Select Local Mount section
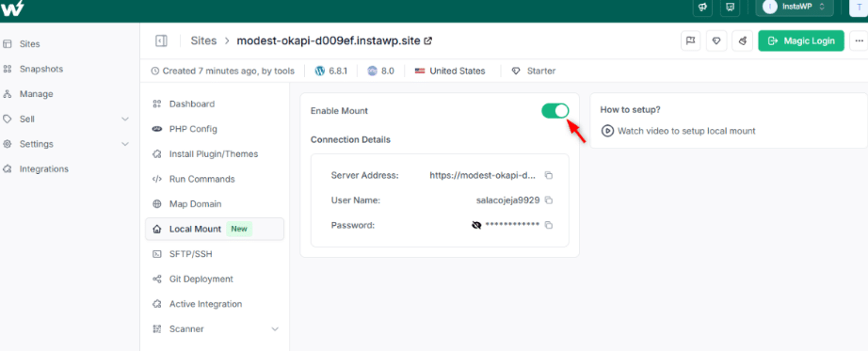 point(215,229)
